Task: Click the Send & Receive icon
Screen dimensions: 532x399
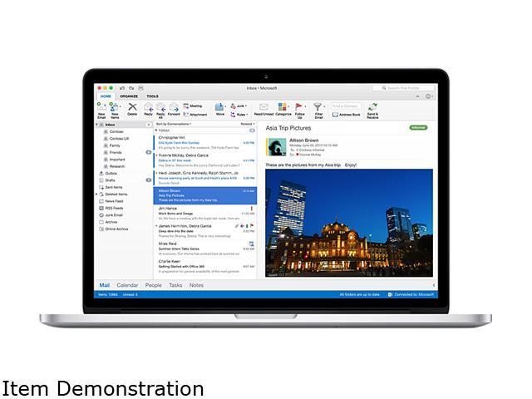Action: [x=372, y=107]
